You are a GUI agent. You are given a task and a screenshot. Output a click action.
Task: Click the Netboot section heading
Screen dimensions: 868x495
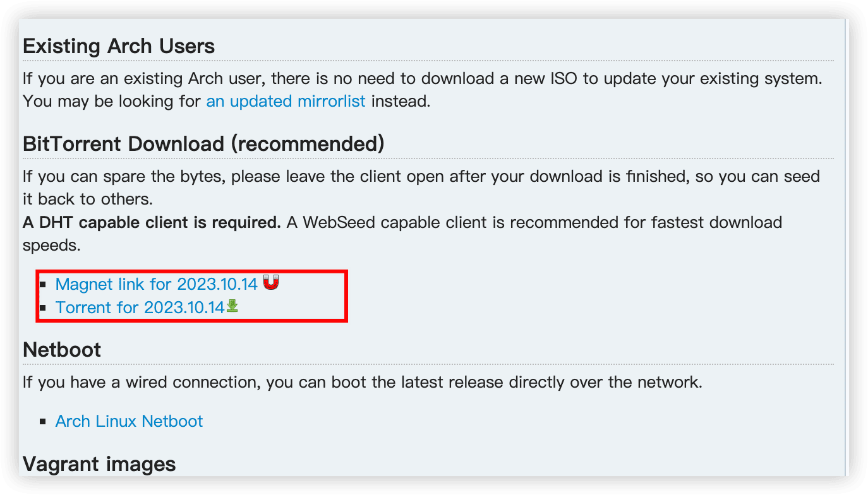point(61,349)
